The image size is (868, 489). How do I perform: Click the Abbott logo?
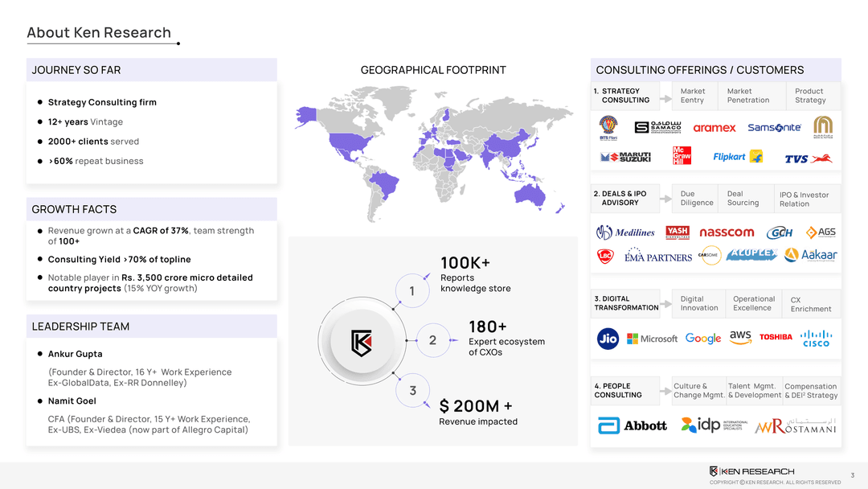click(x=633, y=425)
